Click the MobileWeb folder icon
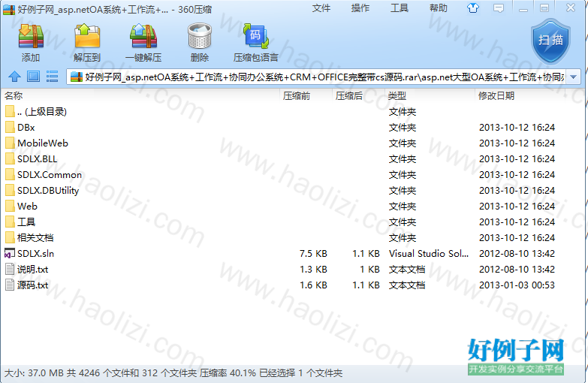 click(x=10, y=143)
